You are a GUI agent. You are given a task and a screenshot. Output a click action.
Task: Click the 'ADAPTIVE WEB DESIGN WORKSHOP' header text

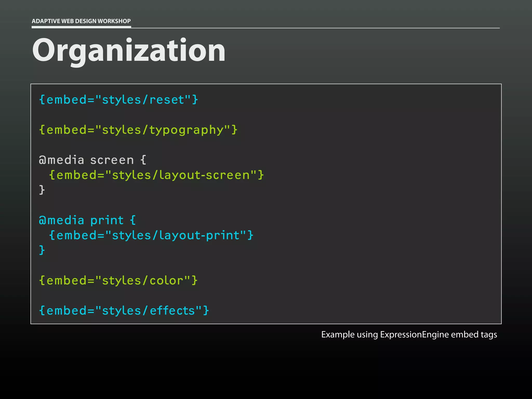[81, 21]
